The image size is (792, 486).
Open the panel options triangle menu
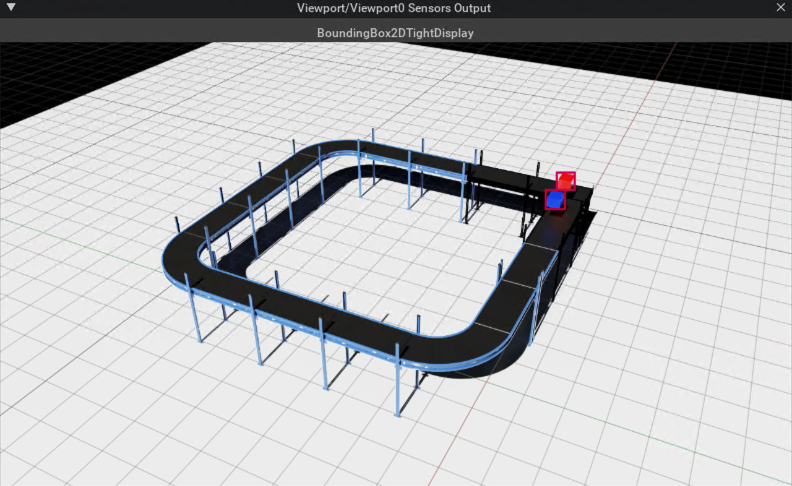11,8
